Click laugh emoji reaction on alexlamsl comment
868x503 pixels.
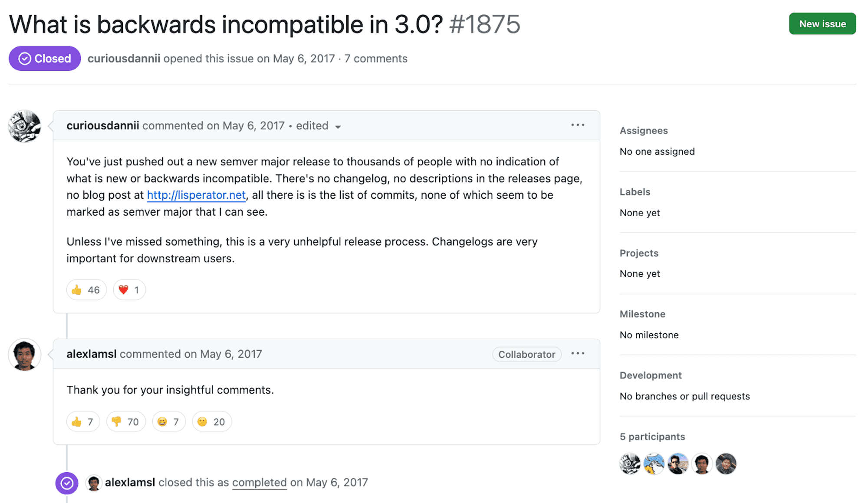point(168,422)
